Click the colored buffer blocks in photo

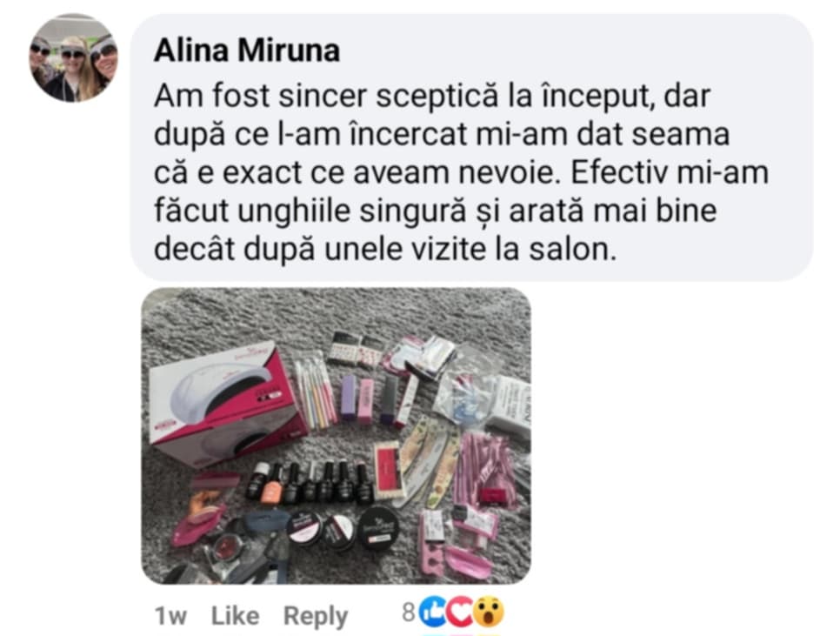[x=370, y=398]
